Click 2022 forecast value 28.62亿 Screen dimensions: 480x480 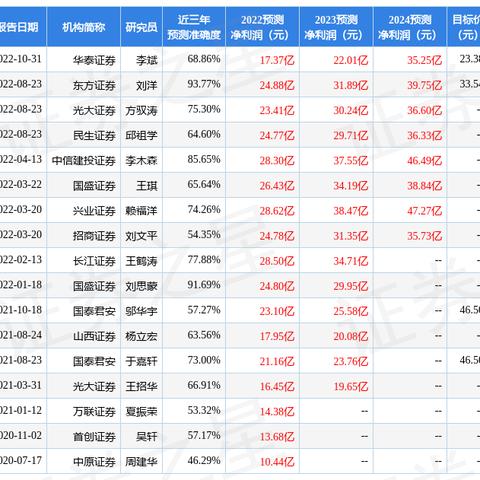point(277,211)
